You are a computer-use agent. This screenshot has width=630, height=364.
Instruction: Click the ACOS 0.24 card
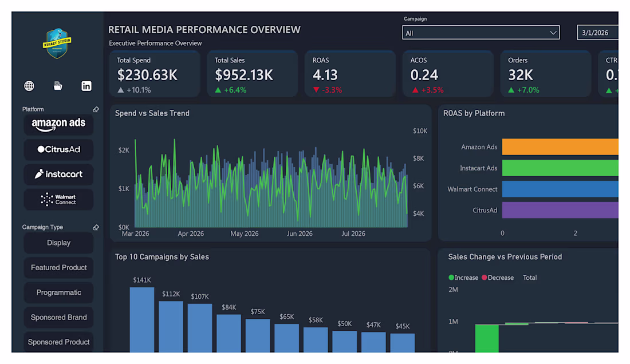point(448,74)
